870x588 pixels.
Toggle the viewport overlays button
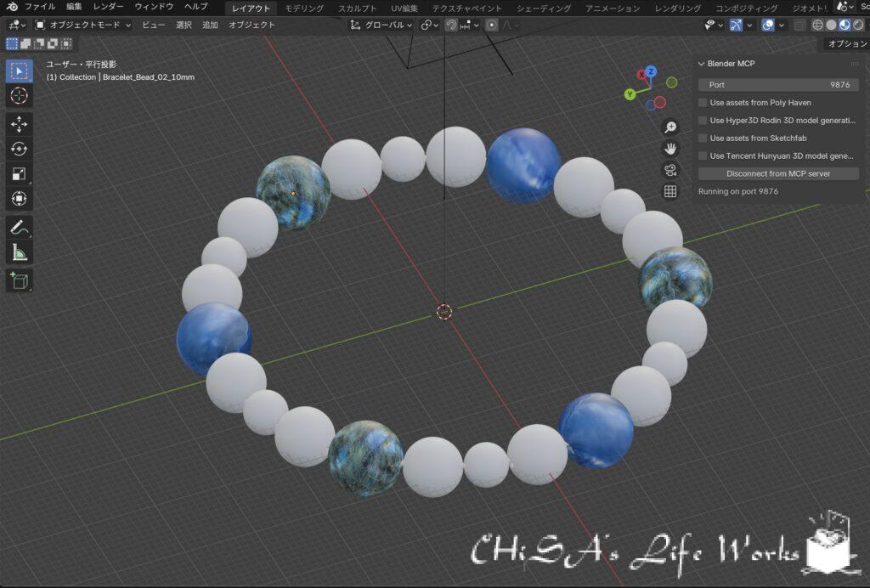(x=768, y=25)
